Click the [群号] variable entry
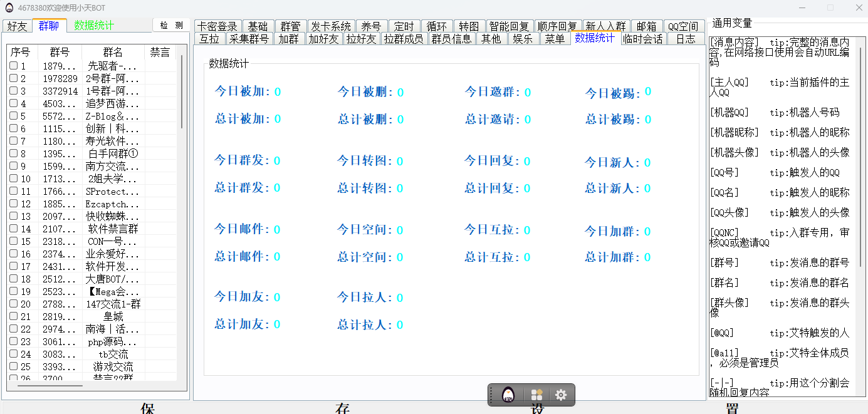The height and width of the screenshot is (414, 868). [779, 263]
